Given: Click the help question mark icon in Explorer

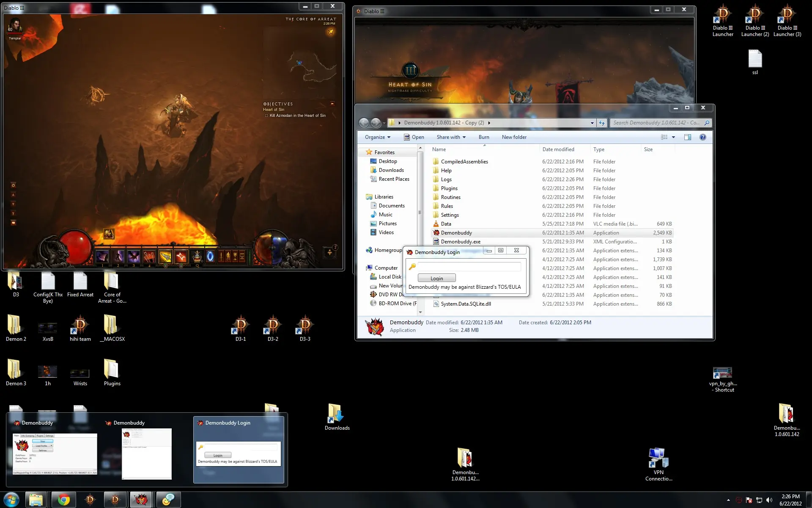Looking at the screenshot, I should click(x=703, y=137).
